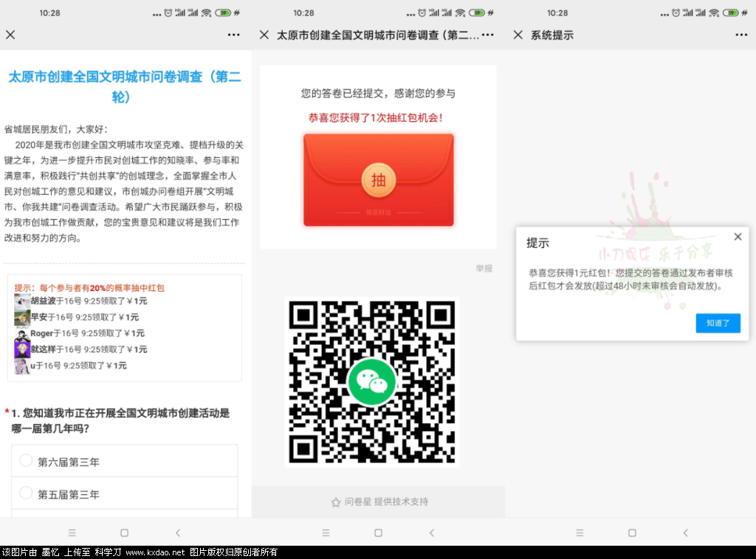Tap the Android back arrow on left screen
The width and height of the screenshot is (756, 559).
(x=178, y=532)
